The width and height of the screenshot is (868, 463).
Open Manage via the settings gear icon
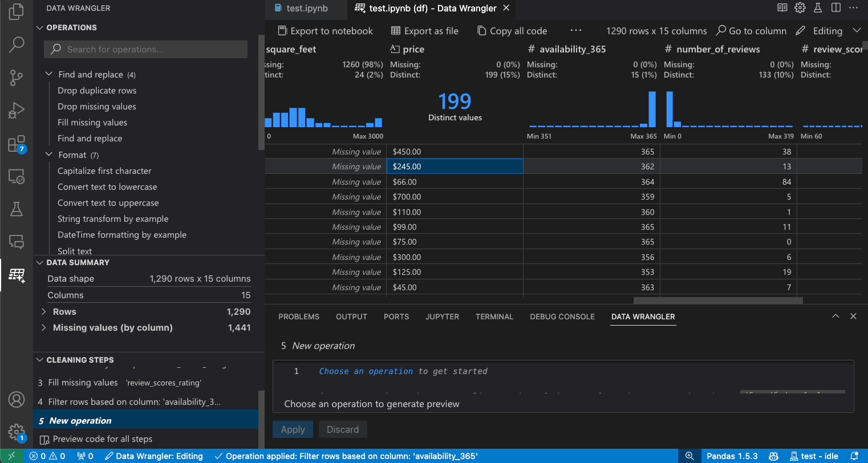17,432
